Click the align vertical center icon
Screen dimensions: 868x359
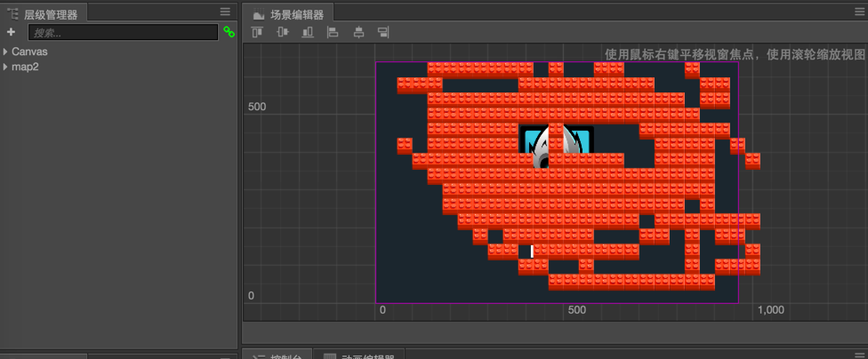coord(283,33)
